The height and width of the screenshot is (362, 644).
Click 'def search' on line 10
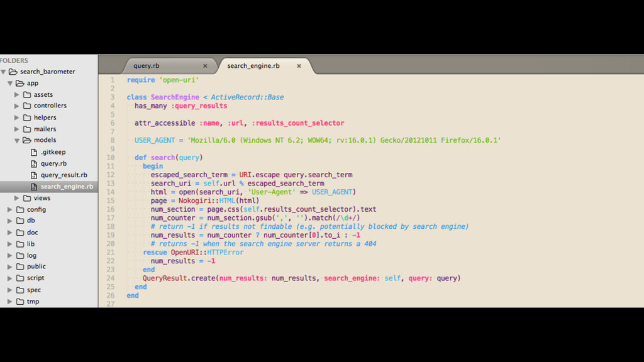click(155, 158)
